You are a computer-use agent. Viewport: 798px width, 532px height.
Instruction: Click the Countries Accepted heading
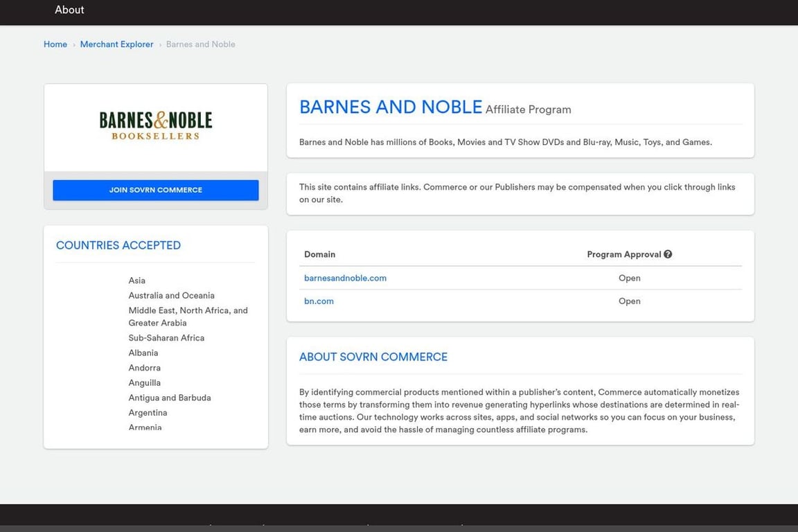pos(118,245)
